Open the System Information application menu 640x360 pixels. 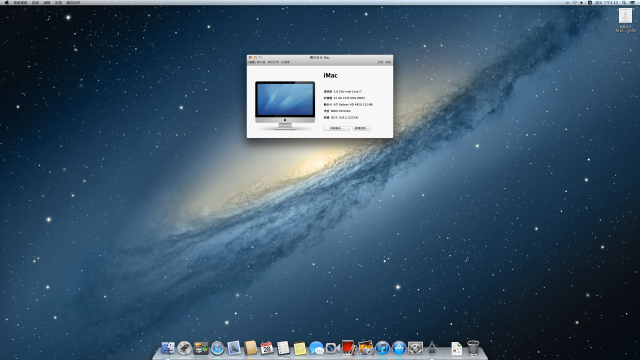click(x=20, y=2)
